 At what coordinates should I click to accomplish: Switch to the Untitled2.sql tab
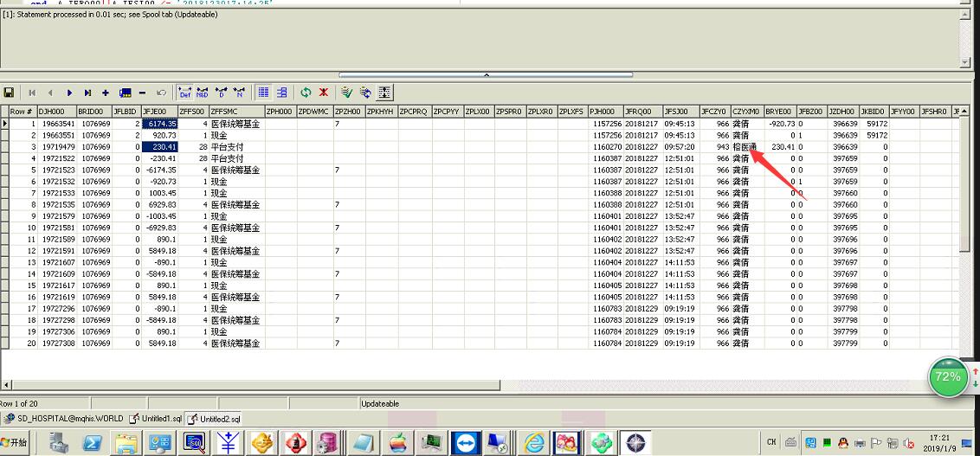coord(214,419)
